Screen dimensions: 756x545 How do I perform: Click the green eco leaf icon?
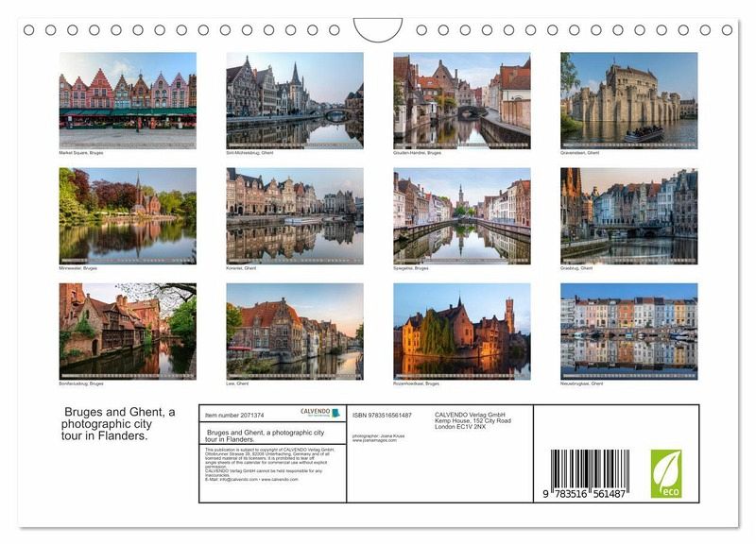tap(665, 473)
